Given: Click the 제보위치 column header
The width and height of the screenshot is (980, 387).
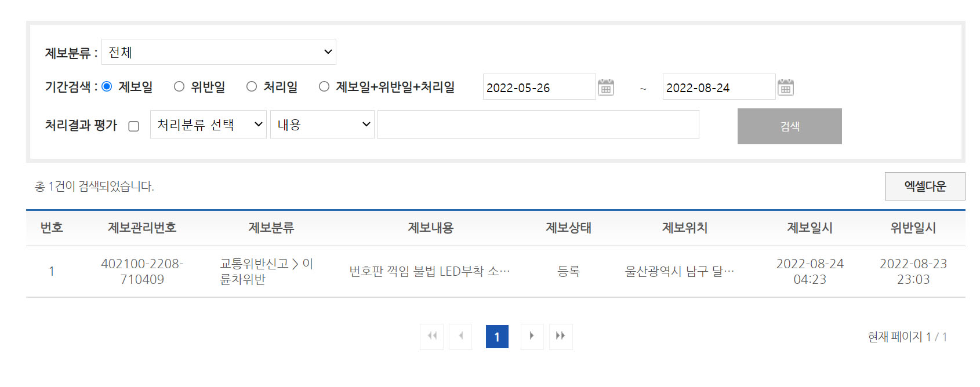Looking at the screenshot, I should (x=685, y=228).
